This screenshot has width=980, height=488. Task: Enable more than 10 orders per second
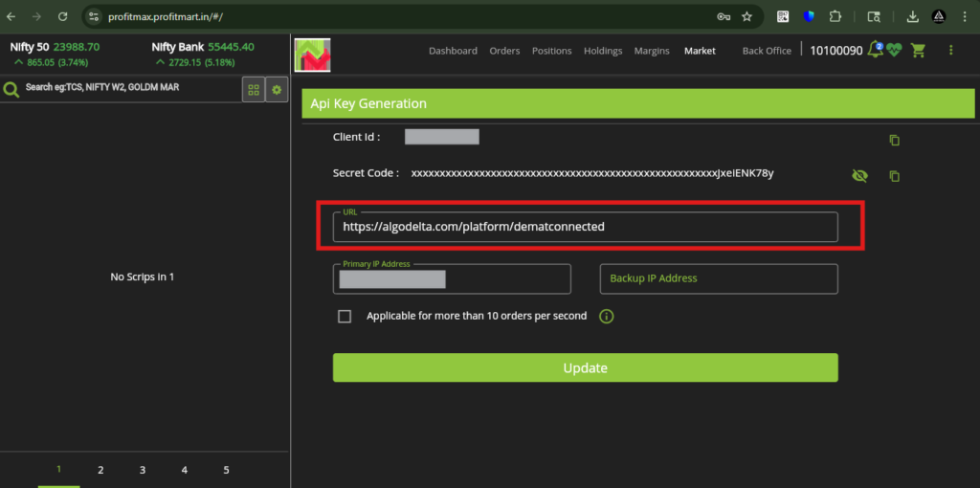[x=345, y=317]
